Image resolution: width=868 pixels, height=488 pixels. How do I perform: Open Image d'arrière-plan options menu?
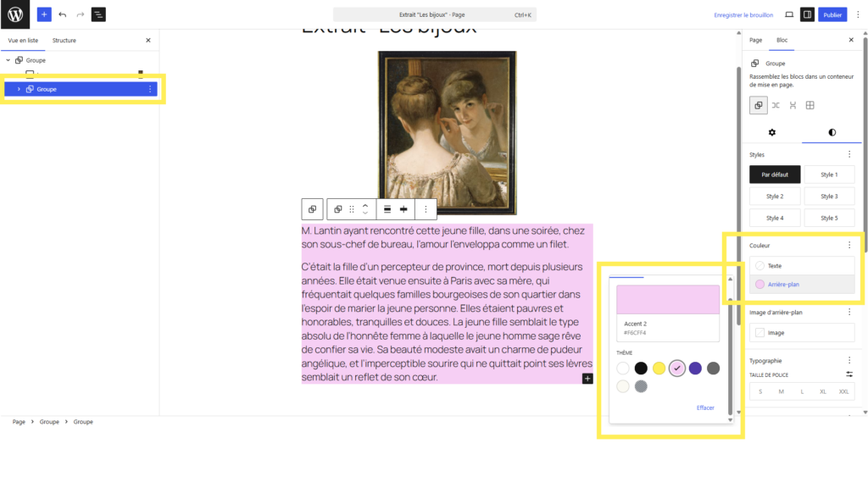pos(849,312)
